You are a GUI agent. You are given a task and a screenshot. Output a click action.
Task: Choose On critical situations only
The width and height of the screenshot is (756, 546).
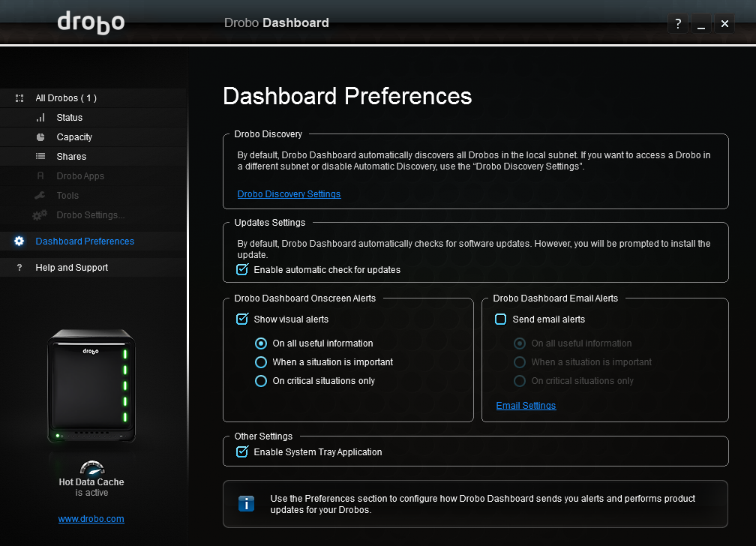click(261, 381)
